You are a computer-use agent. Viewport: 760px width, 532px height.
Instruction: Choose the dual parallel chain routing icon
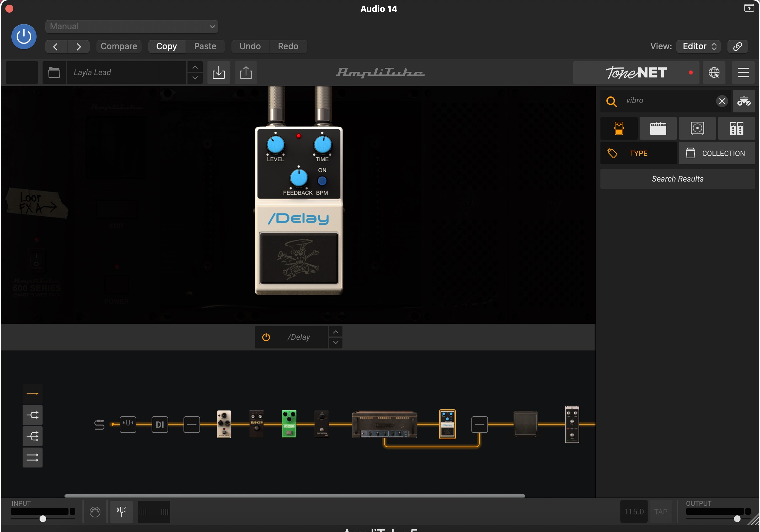coord(33,458)
